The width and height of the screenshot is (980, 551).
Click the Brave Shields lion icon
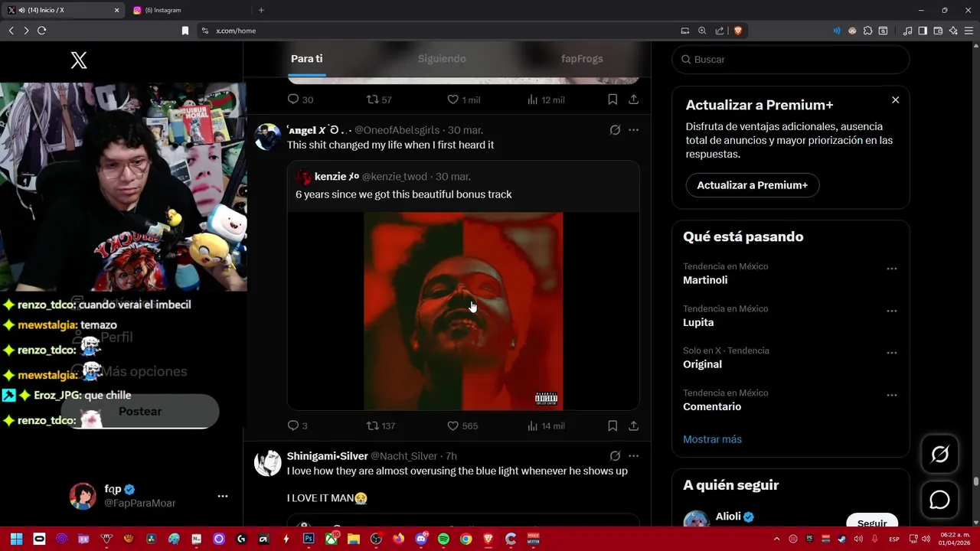pos(738,31)
